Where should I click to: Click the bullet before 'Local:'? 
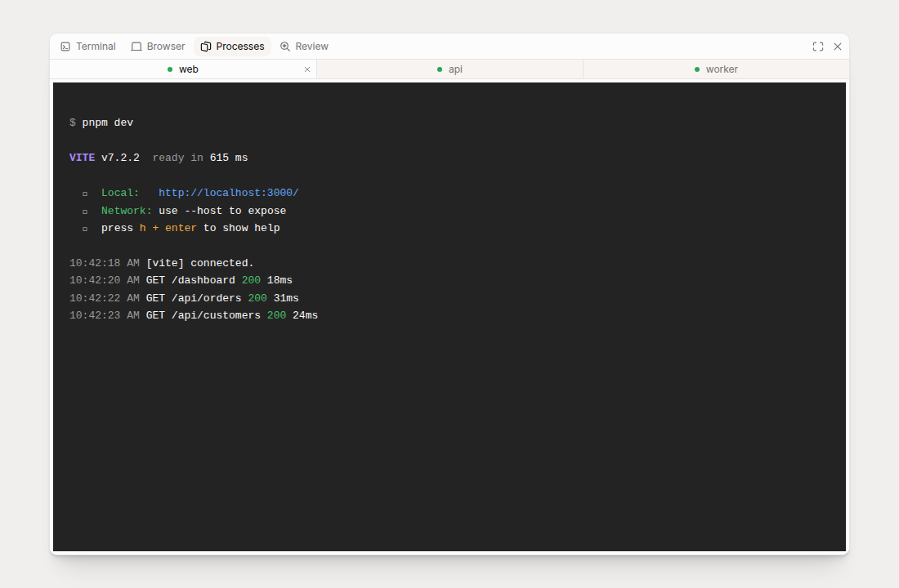click(x=85, y=194)
